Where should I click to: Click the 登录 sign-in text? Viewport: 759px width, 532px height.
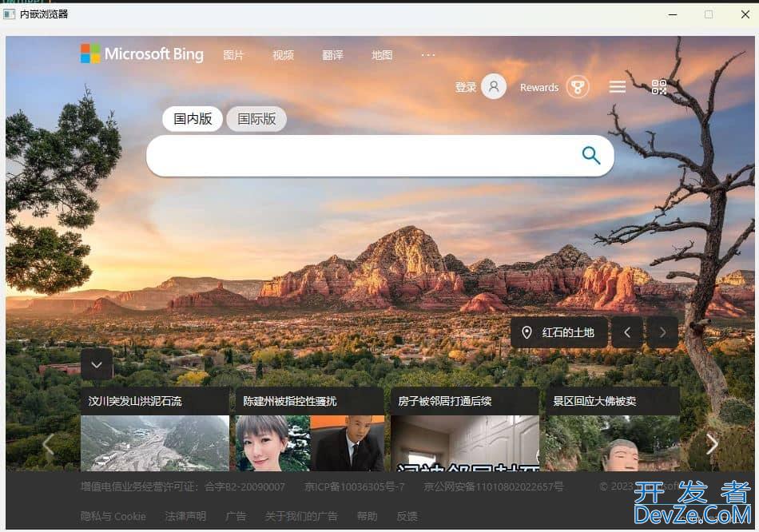coord(466,87)
